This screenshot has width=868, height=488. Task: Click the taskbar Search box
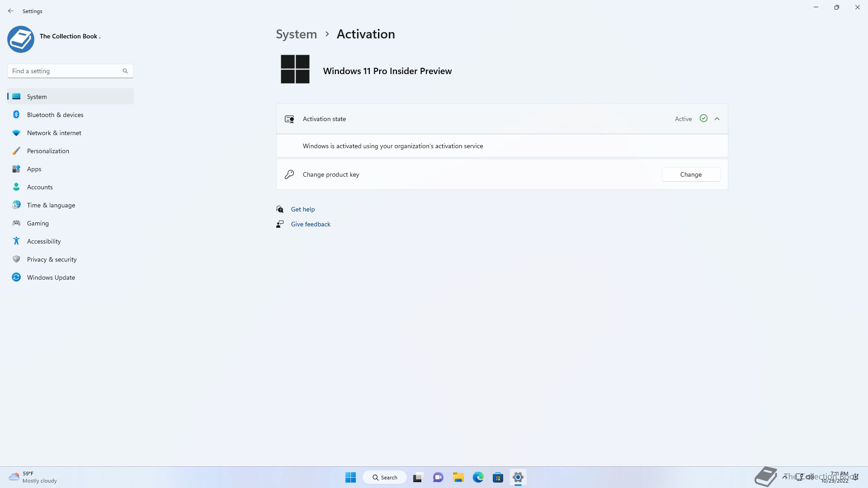click(x=385, y=477)
